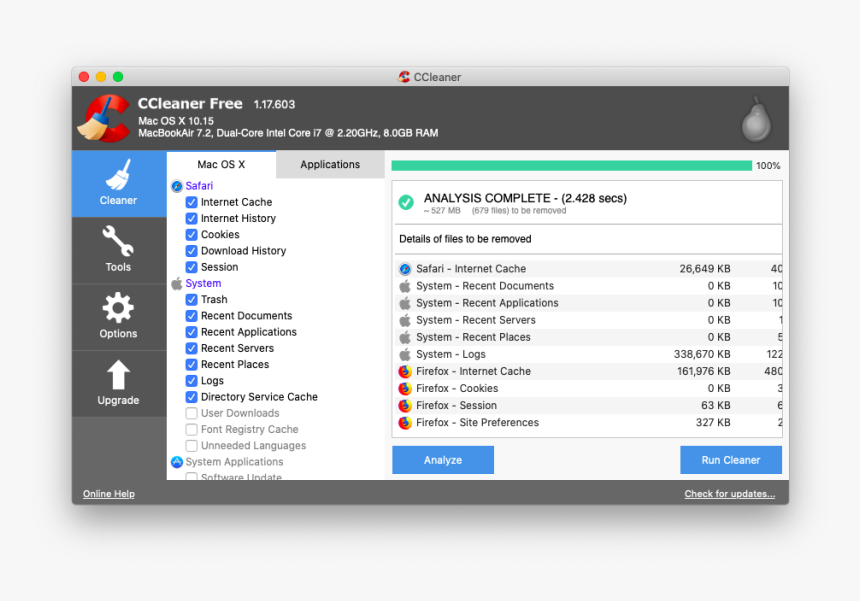
Task: Click Safari icon in Internet Cache result row
Action: coord(405,269)
